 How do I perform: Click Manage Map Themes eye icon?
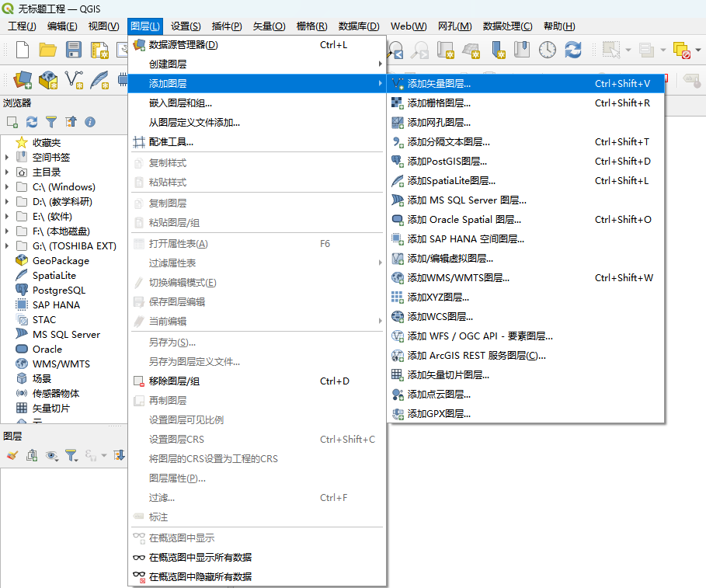52,456
